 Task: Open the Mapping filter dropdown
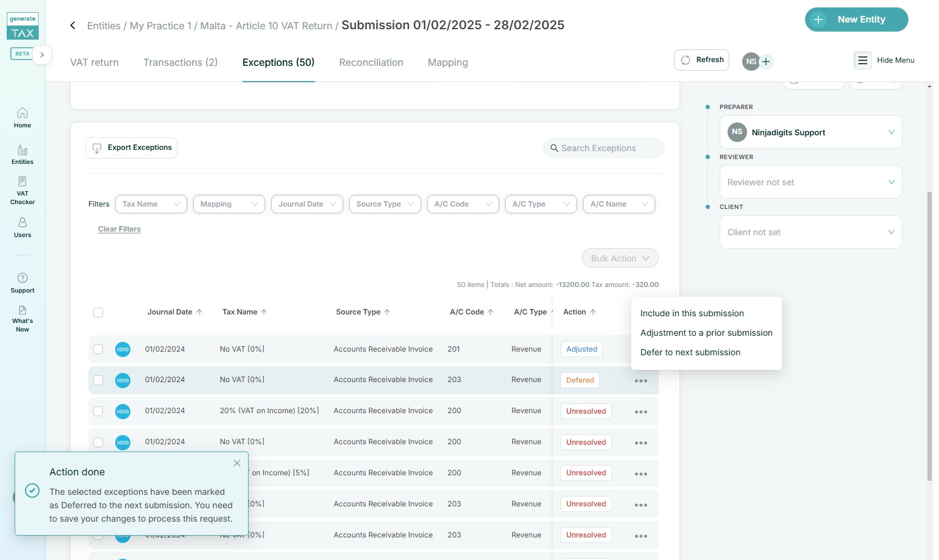229,204
